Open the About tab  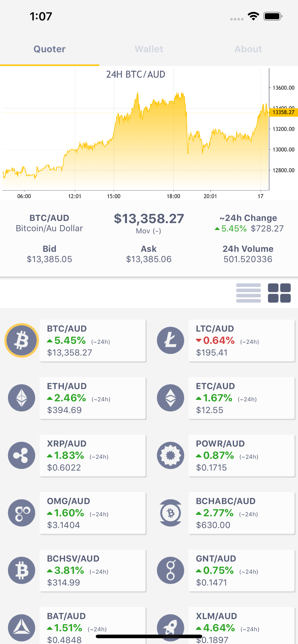click(x=248, y=49)
